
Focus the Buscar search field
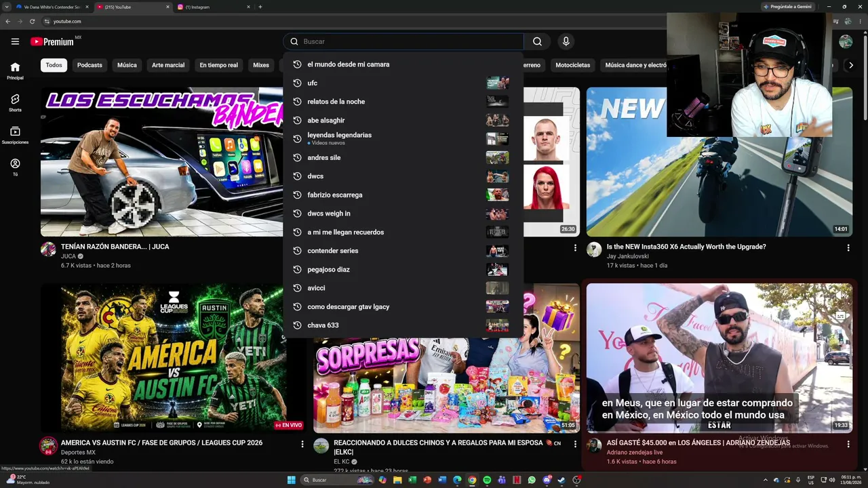tap(403, 41)
